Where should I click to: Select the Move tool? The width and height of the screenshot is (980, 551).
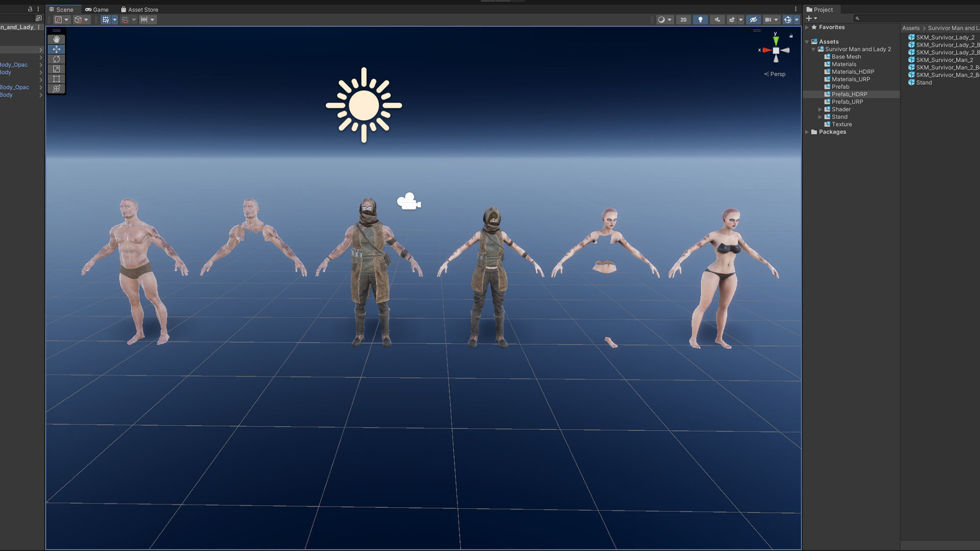point(56,49)
